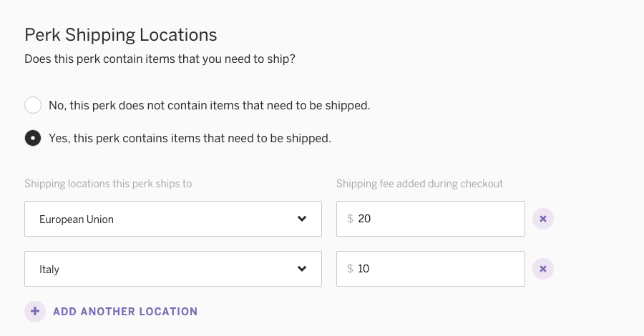Click the dollar sign in the 20 fee field
The height and width of the screenshot is (336, 644).
[x=350, y=219]
